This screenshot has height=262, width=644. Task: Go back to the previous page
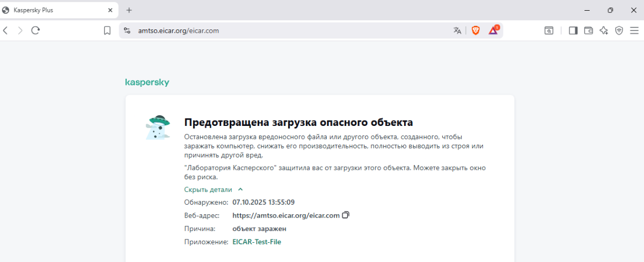(x=5, y=31)
